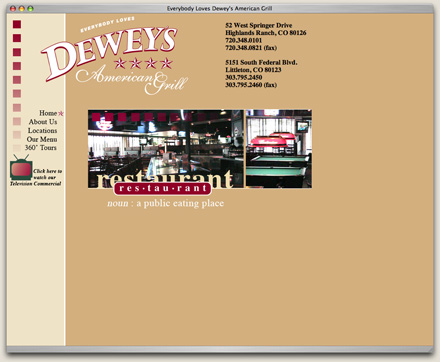Click the red close window button
The image size is (440, 362).
13,9
